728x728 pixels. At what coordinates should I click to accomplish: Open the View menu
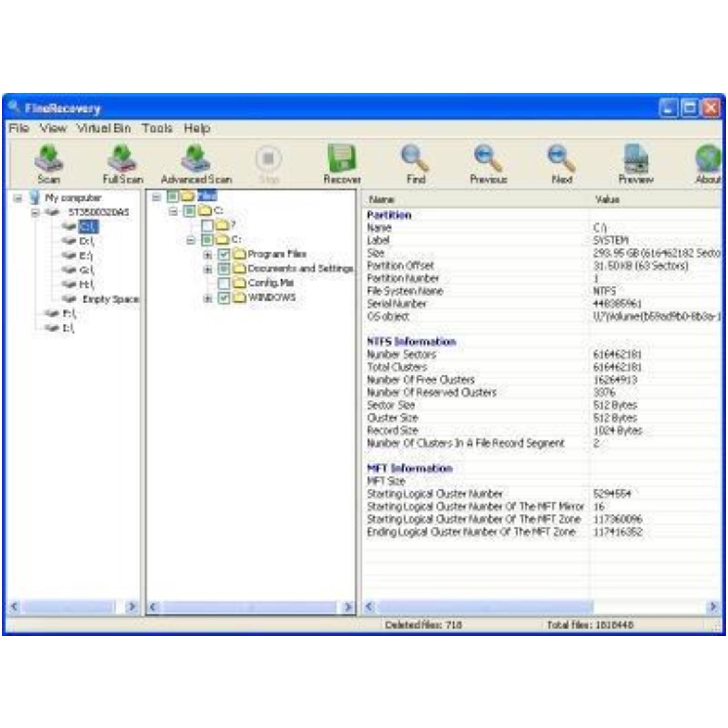tap(53, 128)
